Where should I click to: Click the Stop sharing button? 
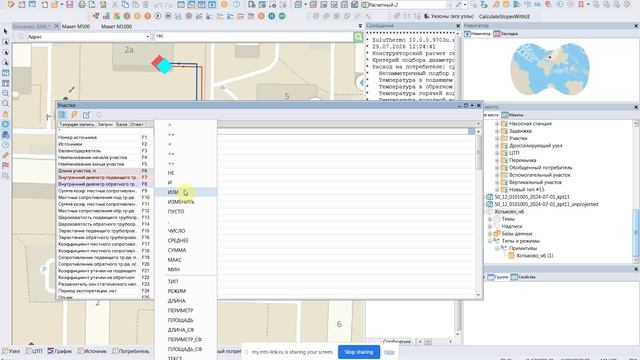point(359,352)
